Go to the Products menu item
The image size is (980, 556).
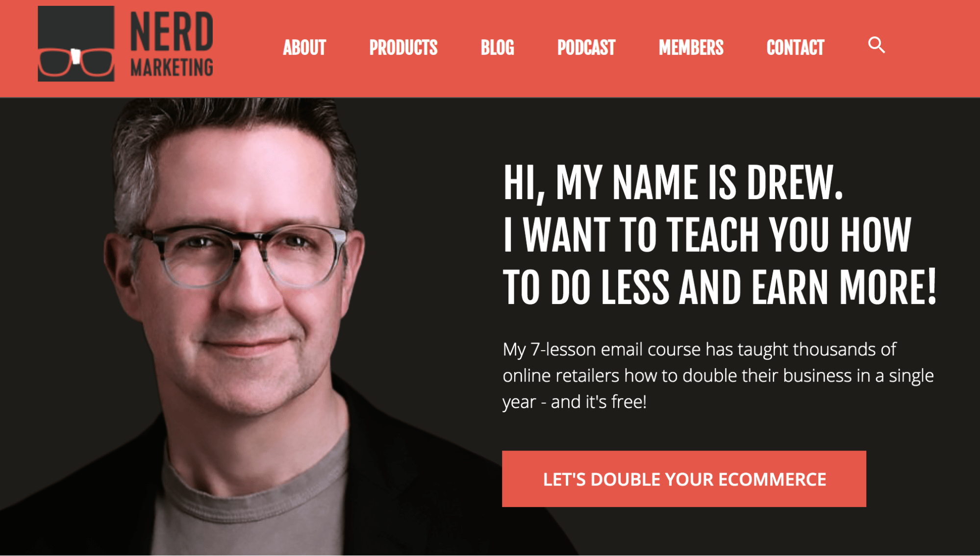pyautogui.click(x=403, y=48)
